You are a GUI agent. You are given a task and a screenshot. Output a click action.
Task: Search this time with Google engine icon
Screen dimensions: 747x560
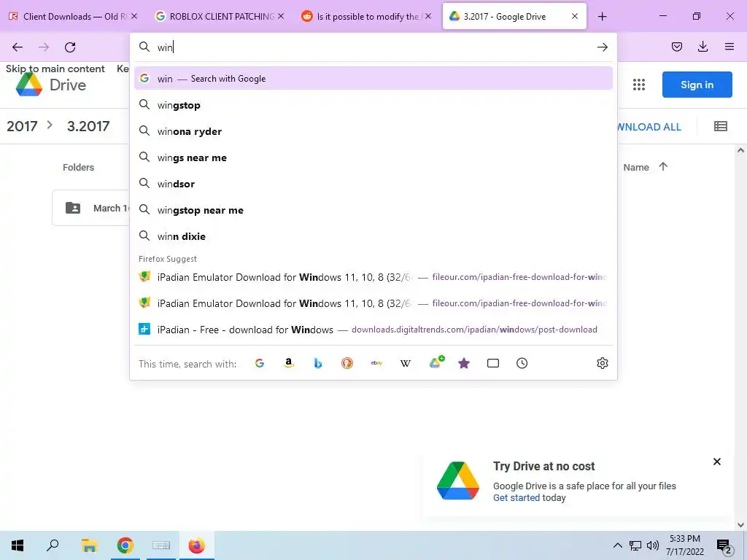[x=260, y=363]
